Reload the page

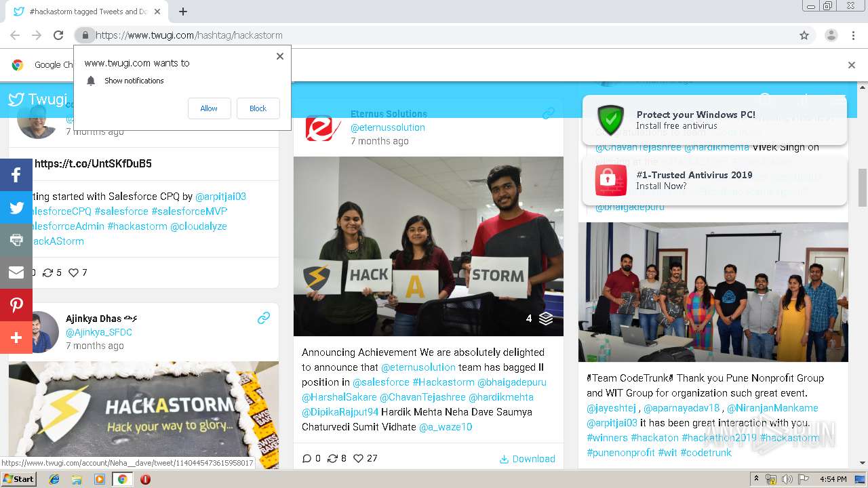pyautogui.click(x=58, y=35)
